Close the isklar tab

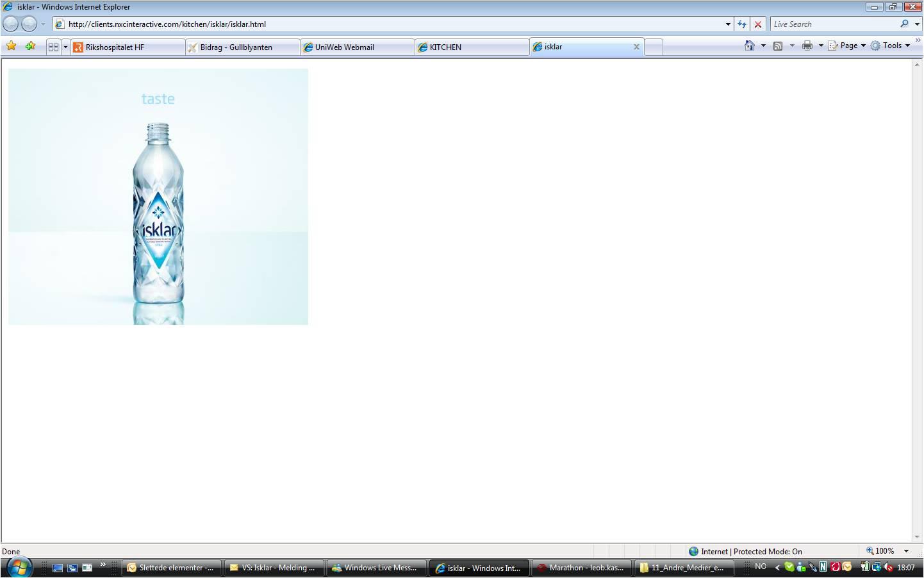(636, 47)
